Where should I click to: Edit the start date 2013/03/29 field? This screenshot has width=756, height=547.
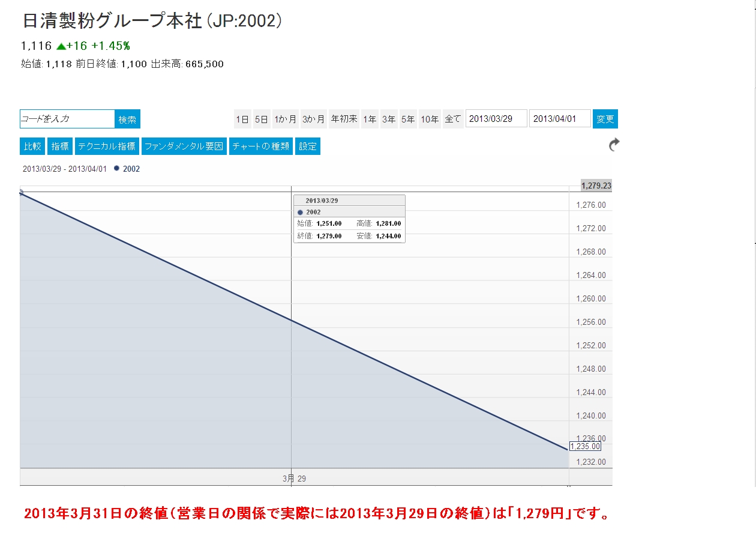click(x=496, y=119)
